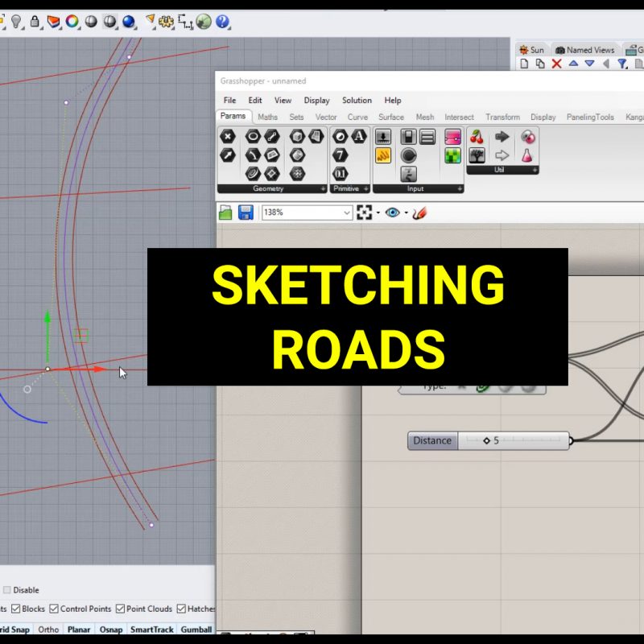644x644 pixels.
Task: Click the Named Views panel tab
Action: [585, 50]
